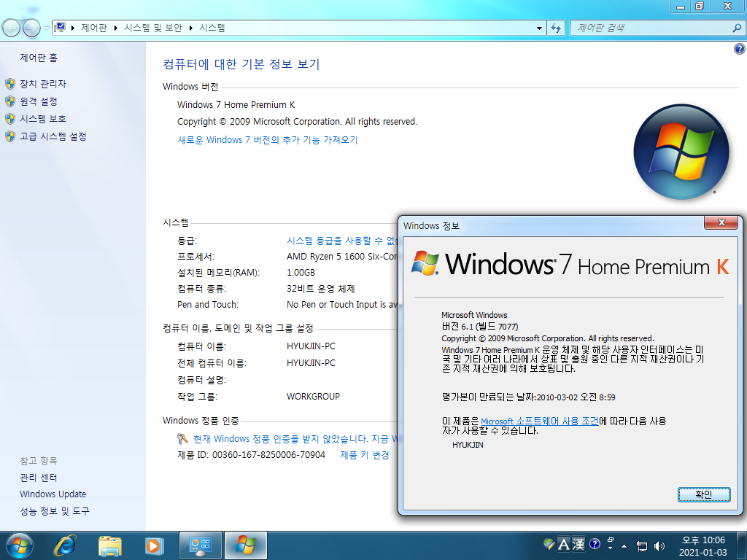Expand the arrow after 제어판 breadcrumb
The image size is (747, 560).
pyautogui.click(x=116, y=28)
